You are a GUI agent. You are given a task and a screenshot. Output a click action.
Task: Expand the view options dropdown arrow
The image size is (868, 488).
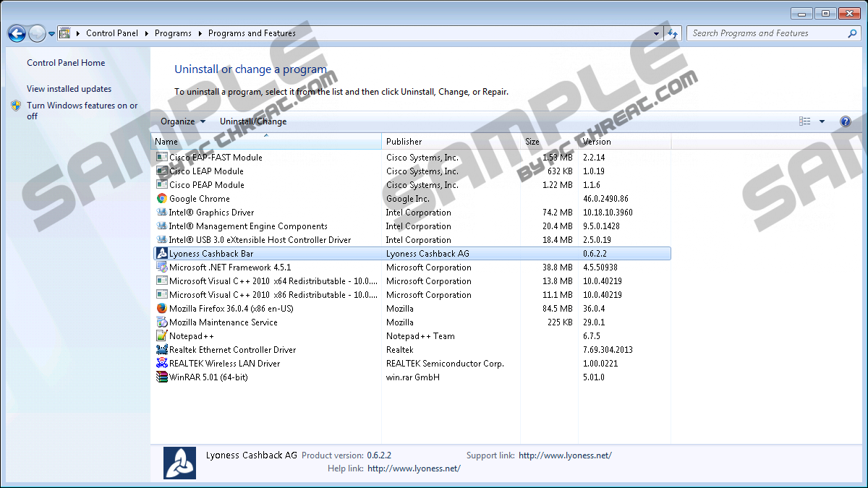822,121
